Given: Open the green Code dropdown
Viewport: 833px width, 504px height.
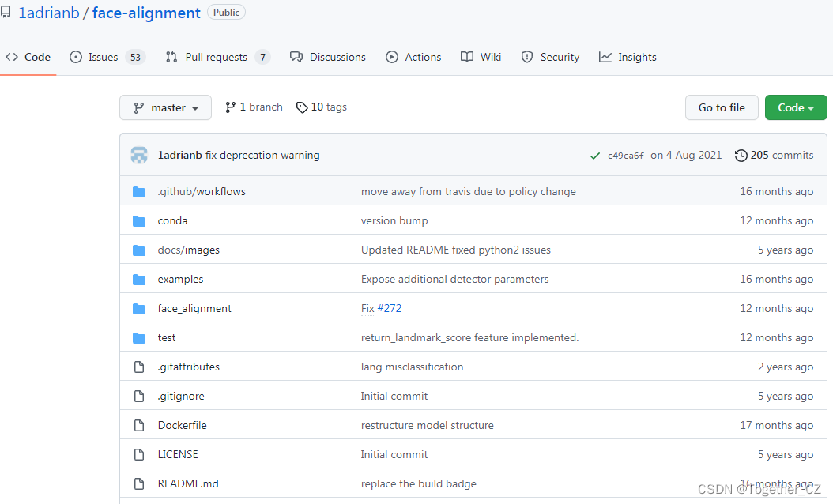Looking at the screenshot, I should click(x=796, y=107).
